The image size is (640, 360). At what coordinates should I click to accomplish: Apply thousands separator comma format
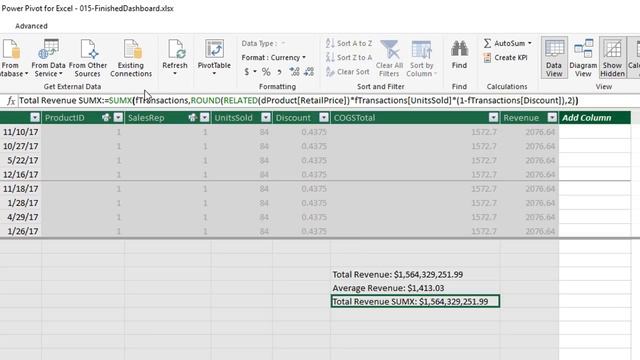(x=279, y=72)
